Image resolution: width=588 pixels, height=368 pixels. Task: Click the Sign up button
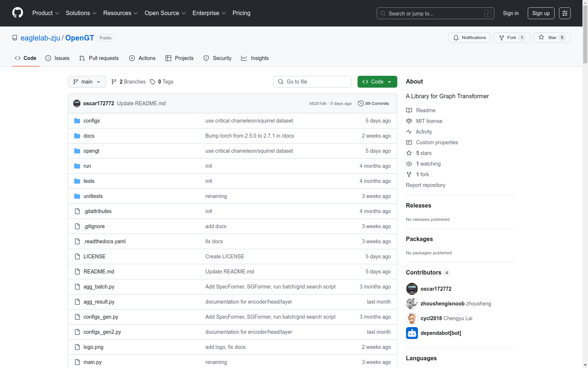coord(541,13)
